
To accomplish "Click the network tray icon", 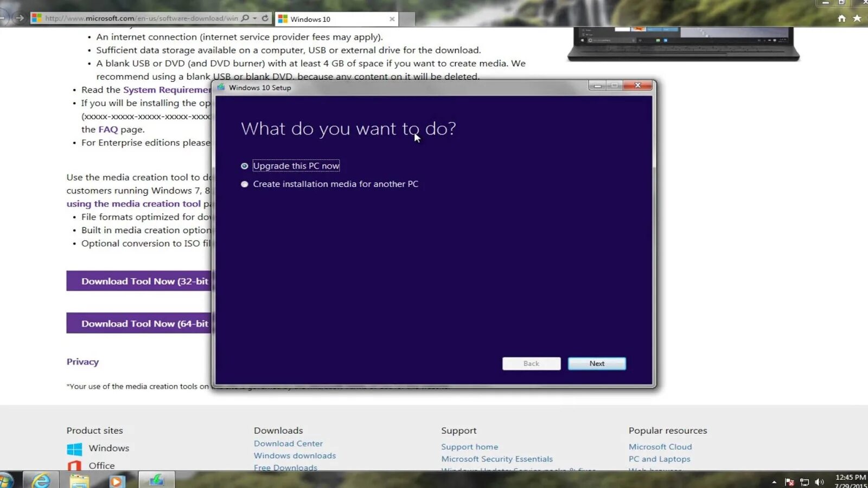I will (x=805, y=482).
